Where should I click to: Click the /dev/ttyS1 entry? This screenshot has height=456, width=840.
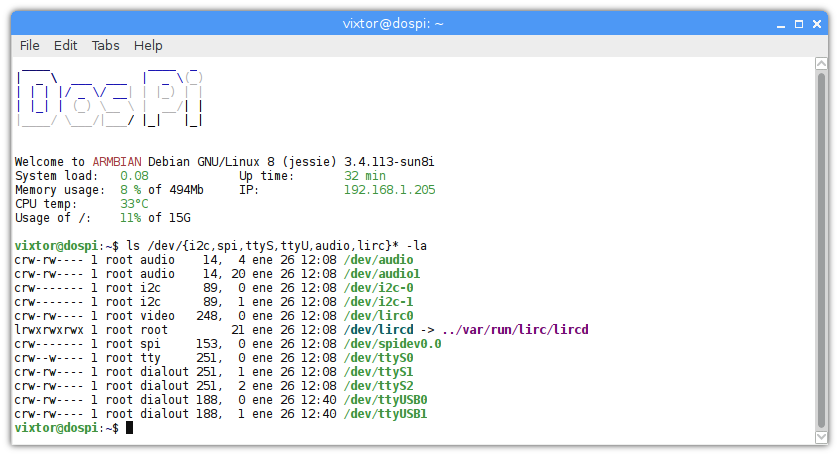pos(379,371)
